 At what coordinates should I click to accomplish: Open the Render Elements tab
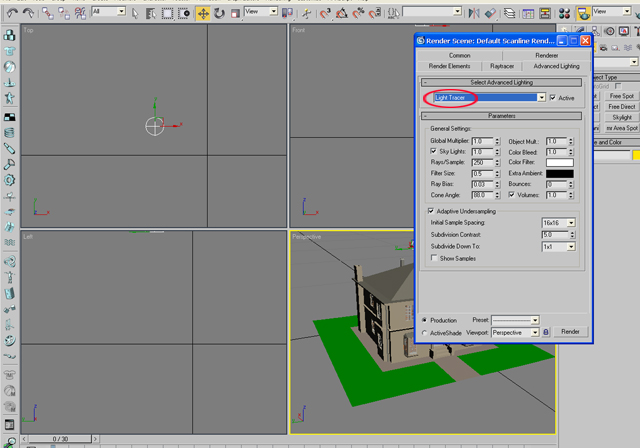(449, 66)
